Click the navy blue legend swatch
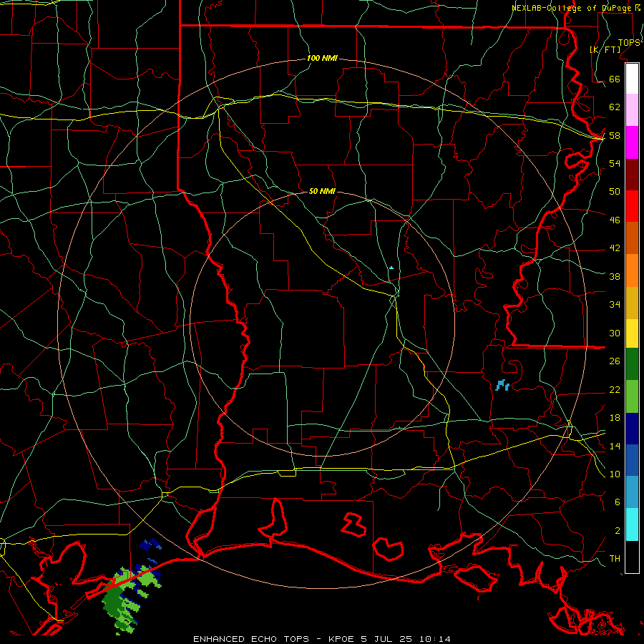Viewport: 644px width, 644px height. pyautogui.click(x=632, y=429)
